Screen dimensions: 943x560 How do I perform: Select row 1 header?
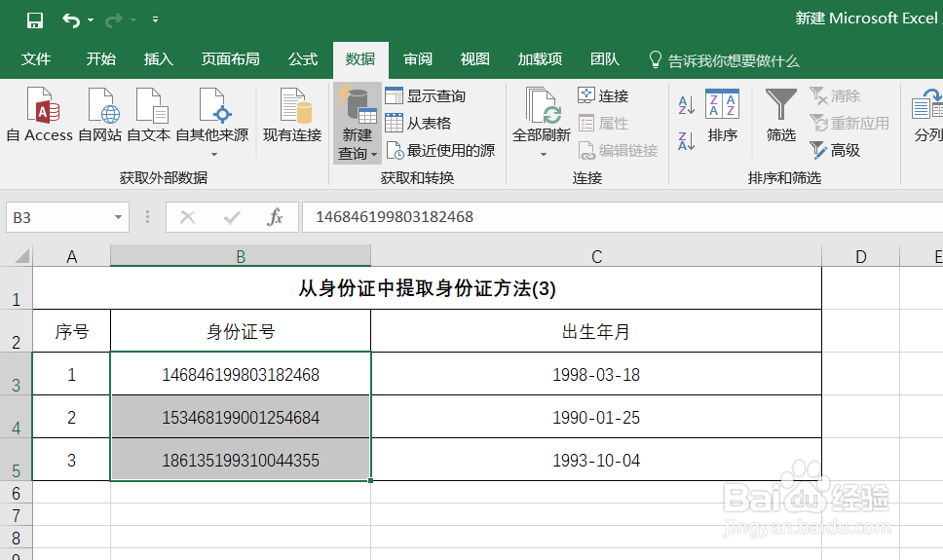16,288
